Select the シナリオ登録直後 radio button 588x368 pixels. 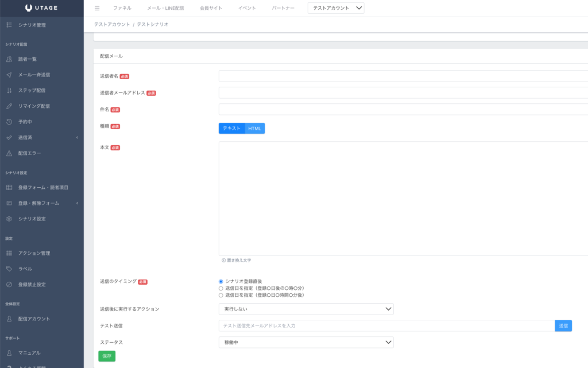pyautogui.click(x=221, y=281)
